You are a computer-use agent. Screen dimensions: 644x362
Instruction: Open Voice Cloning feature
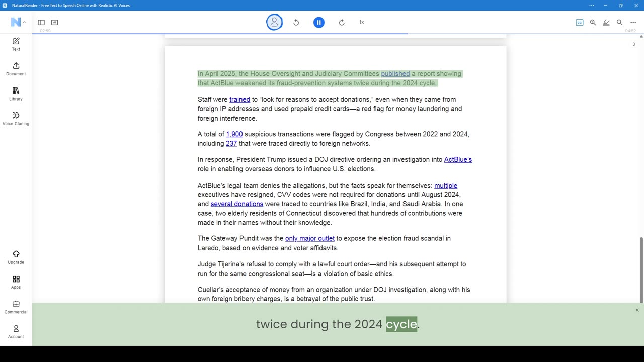(16, 118)
